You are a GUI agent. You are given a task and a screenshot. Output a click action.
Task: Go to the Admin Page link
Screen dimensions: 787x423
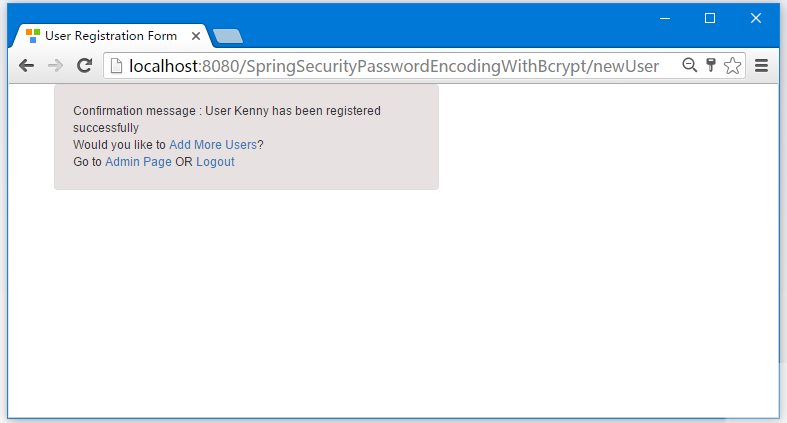tap(138, 162)
